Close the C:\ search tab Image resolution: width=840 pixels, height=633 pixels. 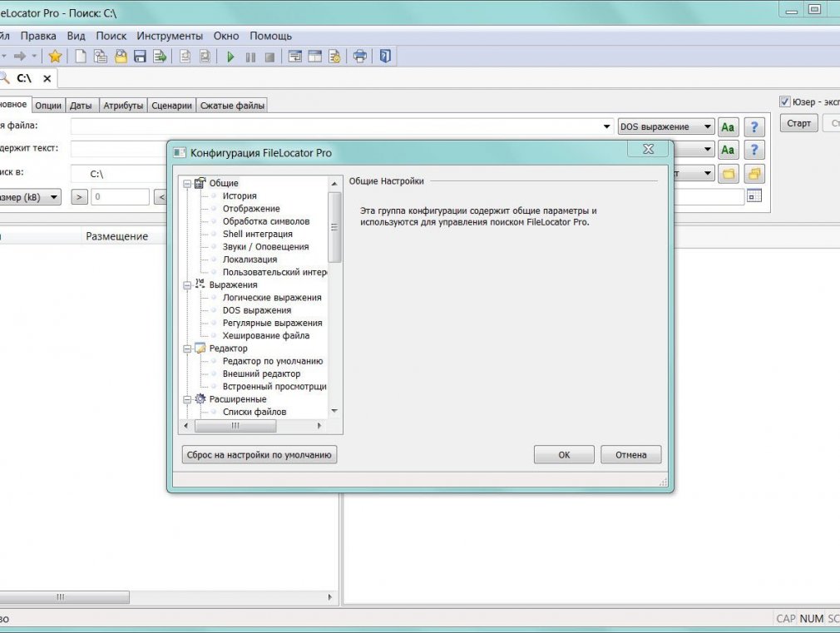[x=47, y=79]
